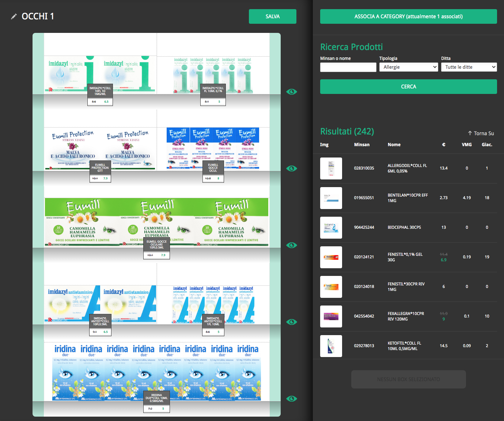Select IMIDAZYL ANTIST*COLL 1FL 10ML shelf label
Viewport: 504px width, 421px height.
[213, 325]
